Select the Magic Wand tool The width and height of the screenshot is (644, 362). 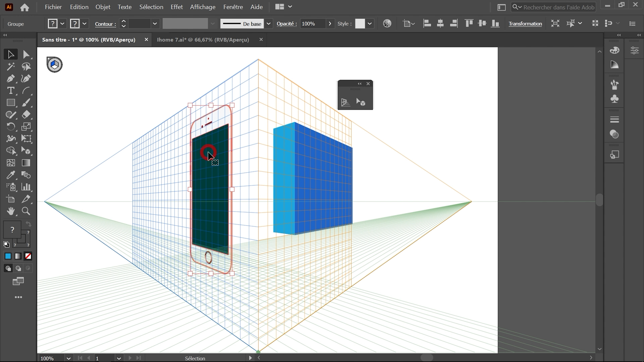tap(11, 67)
